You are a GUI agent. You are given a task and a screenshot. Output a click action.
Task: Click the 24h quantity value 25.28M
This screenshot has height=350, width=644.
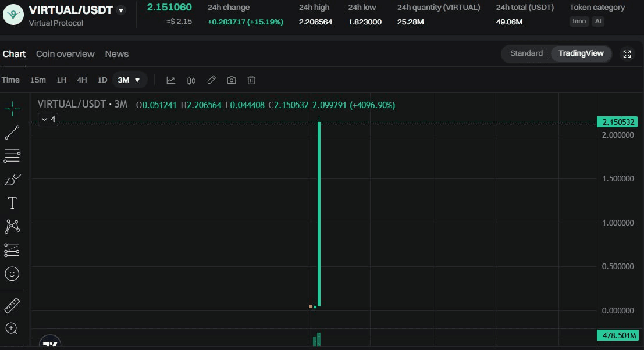(x=410, y=22)
